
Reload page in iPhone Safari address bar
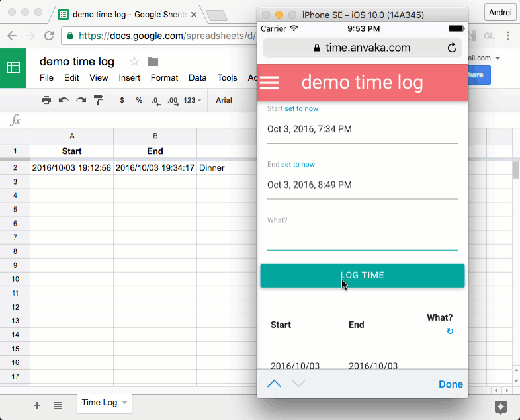click(452, 48)
